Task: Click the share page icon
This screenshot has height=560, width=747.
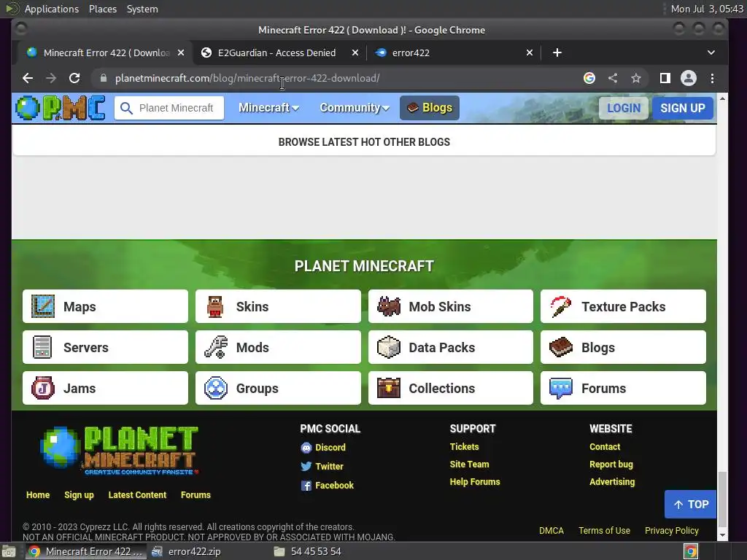Action: 613,78
